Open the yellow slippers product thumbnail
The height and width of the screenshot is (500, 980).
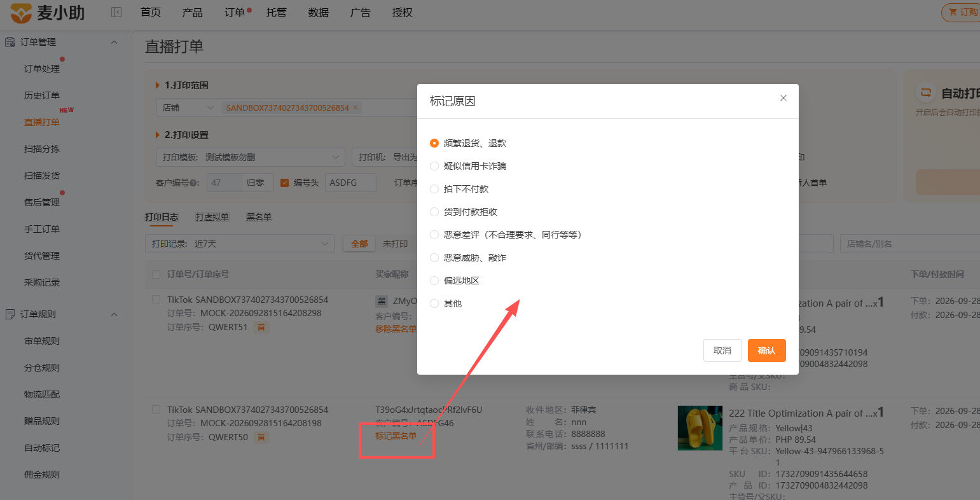[x=700, y=428]
